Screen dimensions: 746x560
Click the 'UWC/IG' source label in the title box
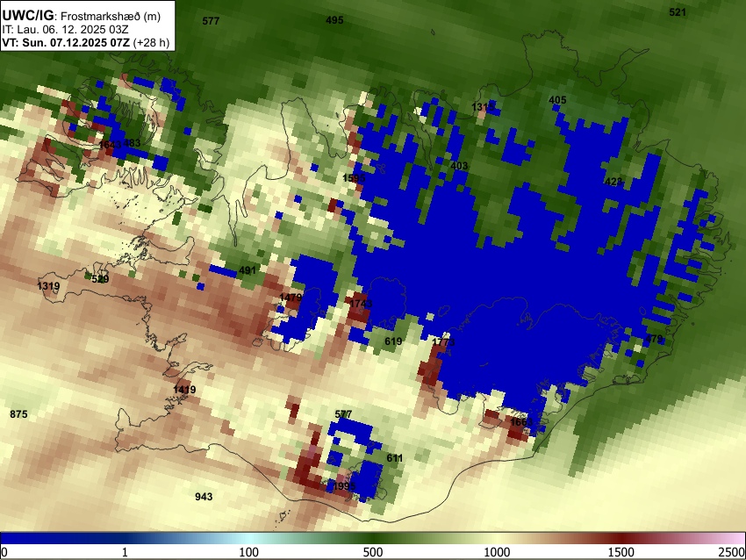(27, 16)
